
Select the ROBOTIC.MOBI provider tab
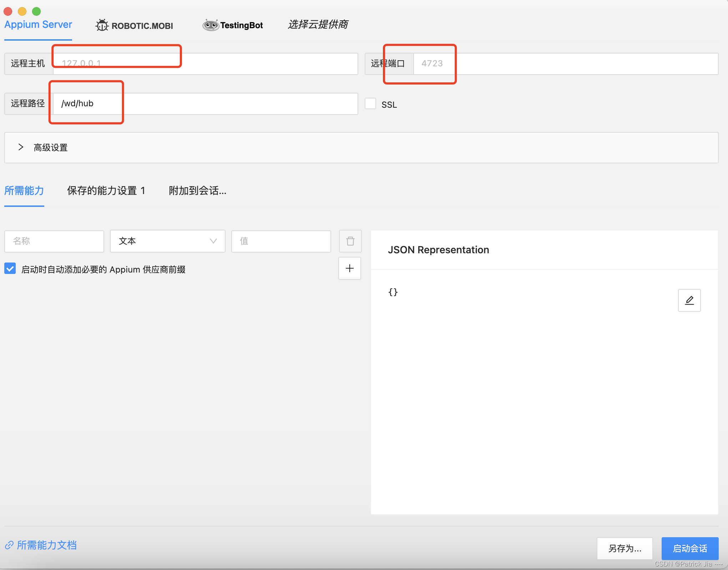pos(134,25)
